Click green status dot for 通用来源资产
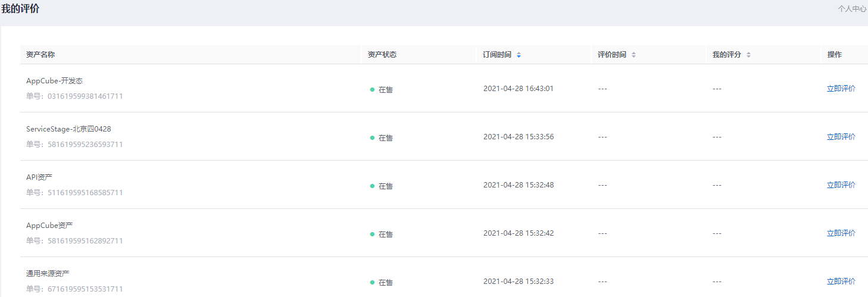Screen dimensions: 868x297 coord(372,283)
